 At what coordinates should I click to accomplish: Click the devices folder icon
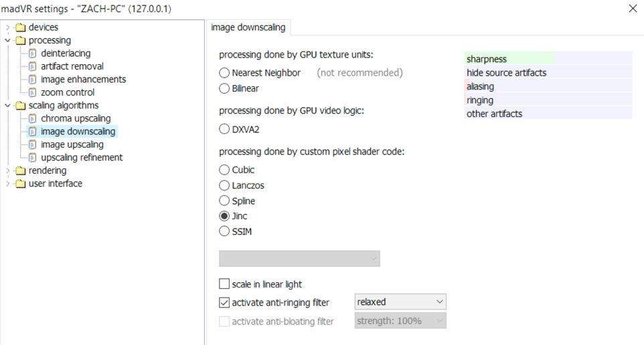pyautogui.click(x=20, y=27)
